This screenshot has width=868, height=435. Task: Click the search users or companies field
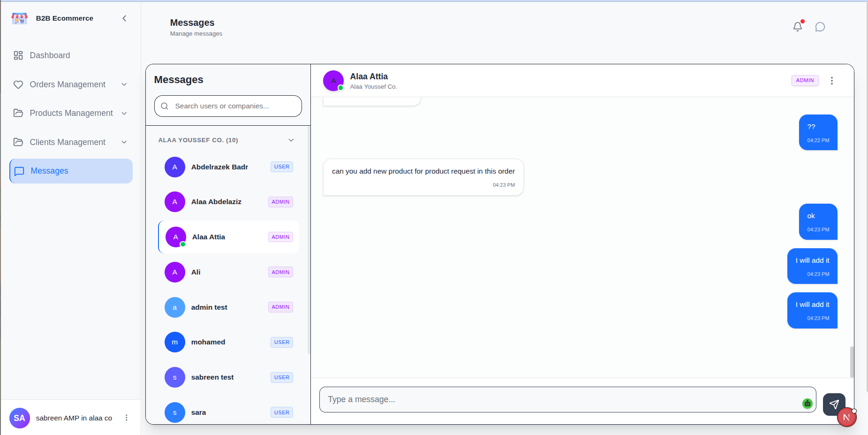click(x=228, y=106)
